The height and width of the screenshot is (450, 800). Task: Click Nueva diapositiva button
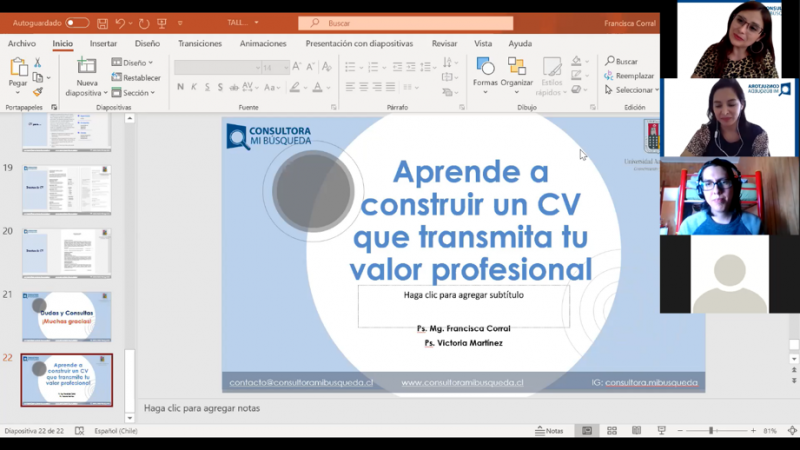[86, 77]
